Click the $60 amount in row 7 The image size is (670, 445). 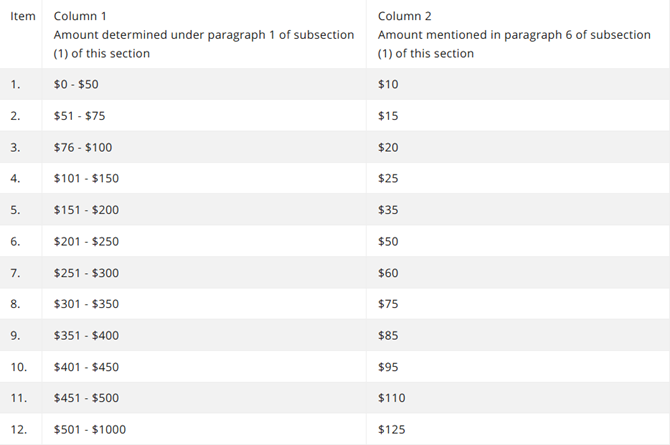388,273
